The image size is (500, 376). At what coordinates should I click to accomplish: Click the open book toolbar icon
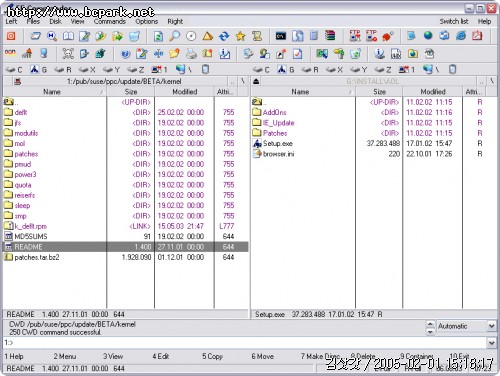68,36
